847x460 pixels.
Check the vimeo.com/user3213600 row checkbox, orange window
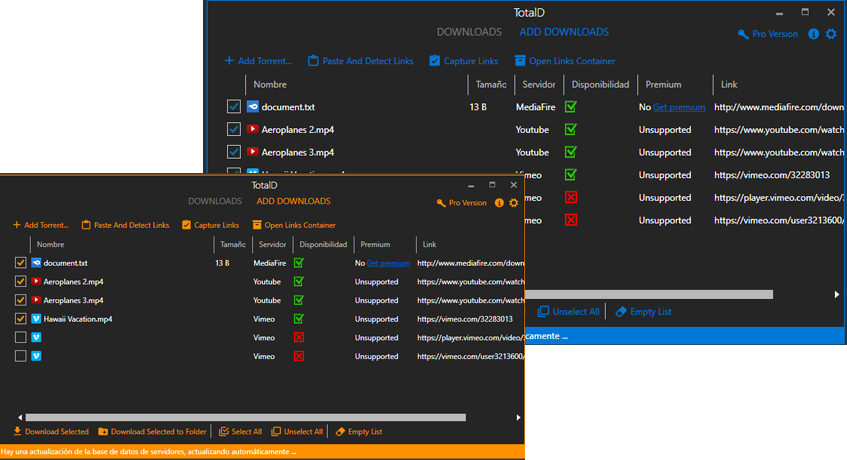(21, 356)
